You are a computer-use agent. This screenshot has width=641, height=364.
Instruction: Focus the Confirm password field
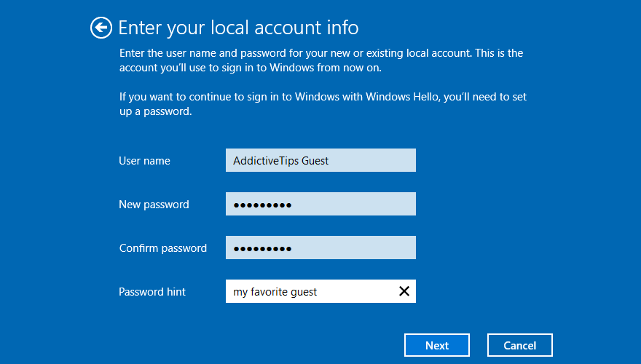320,248
